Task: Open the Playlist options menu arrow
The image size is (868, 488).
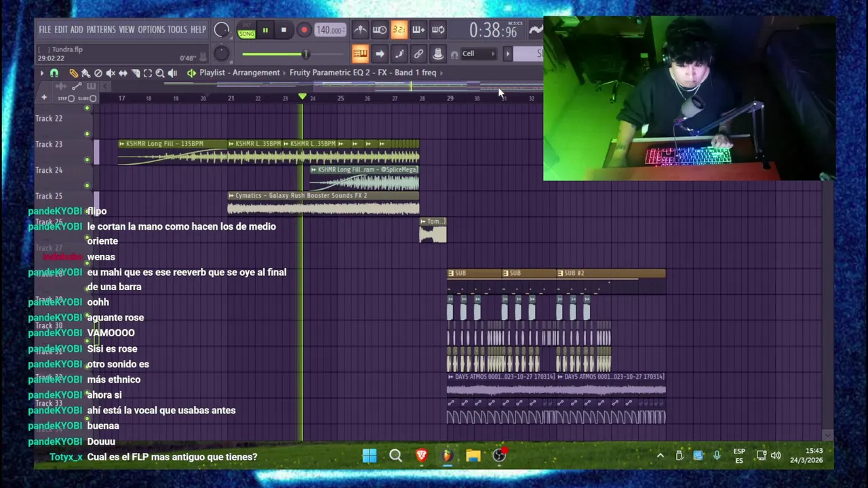Action: pos(41,73)
